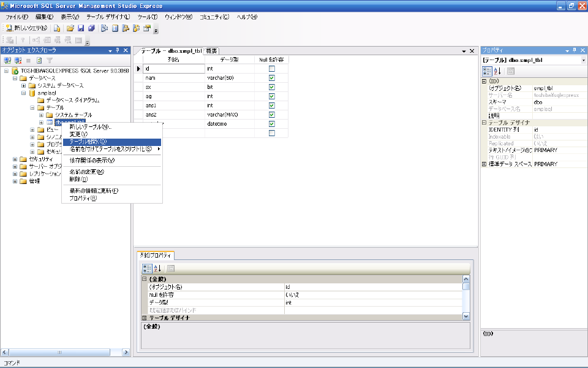This screenshot has height=368, width=588.
Task: Click the Save floppy disk icon
Action: (x=81, y=28)
